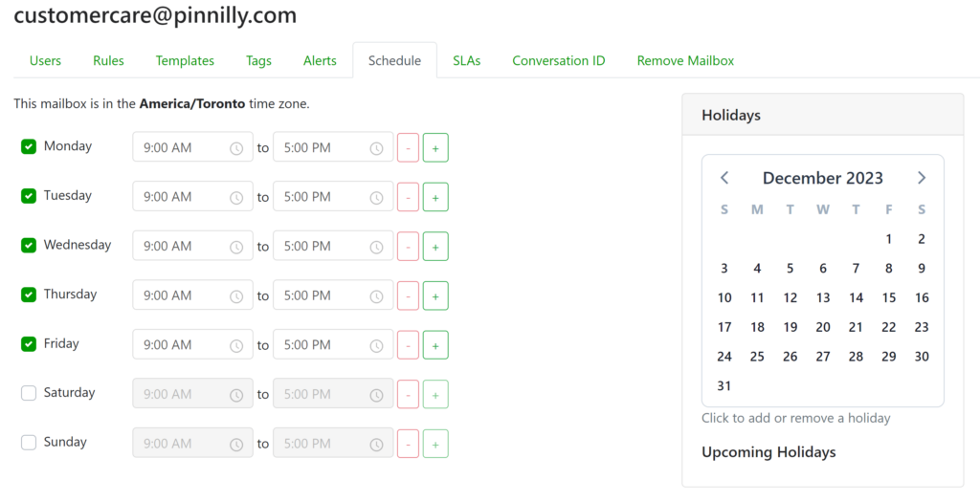The image size is (980, 502).
Task: Open clock picker for Monday start time
Action: coord(236,148)
